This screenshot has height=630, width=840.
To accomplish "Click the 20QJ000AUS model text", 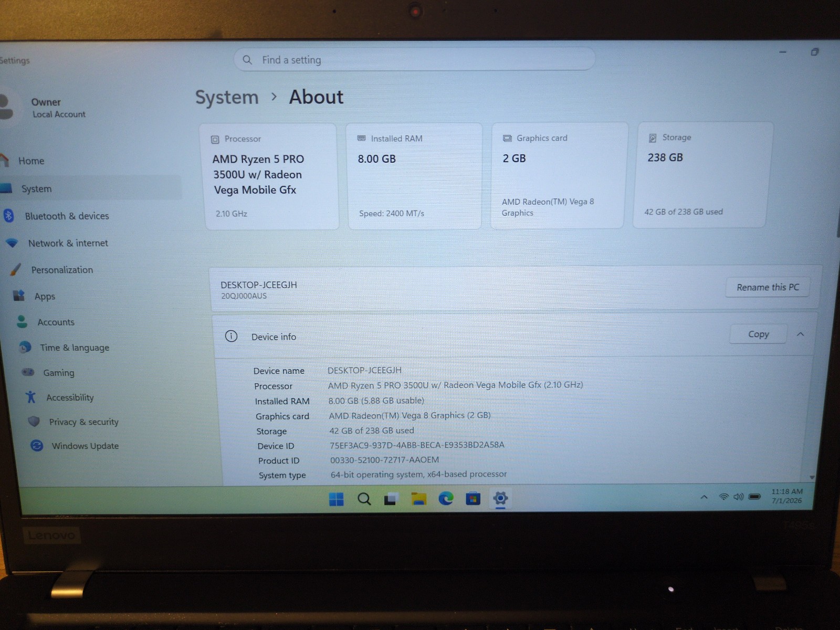I will (244, 296).
